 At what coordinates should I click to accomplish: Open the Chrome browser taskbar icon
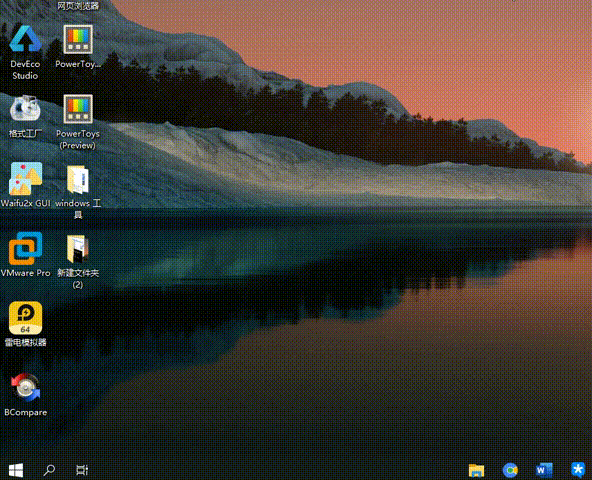pos(510,470)
